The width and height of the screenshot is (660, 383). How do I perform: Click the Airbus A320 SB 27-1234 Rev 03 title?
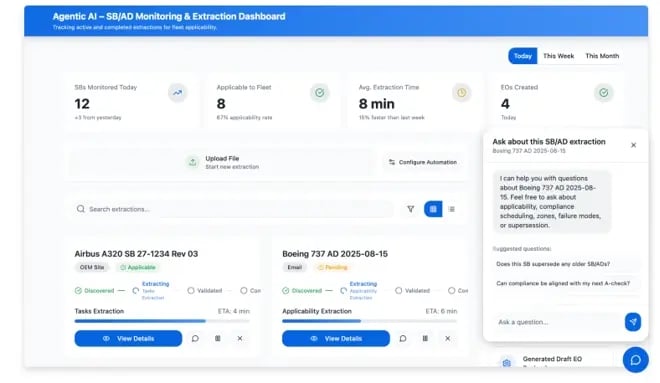(x=136, y=254)
